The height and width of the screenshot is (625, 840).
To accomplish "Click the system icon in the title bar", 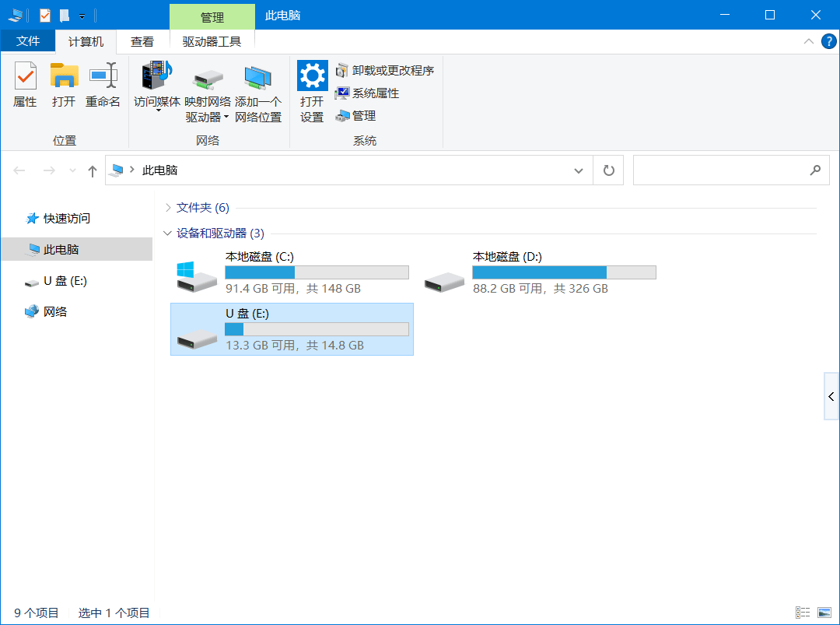I will click(16, 16).
